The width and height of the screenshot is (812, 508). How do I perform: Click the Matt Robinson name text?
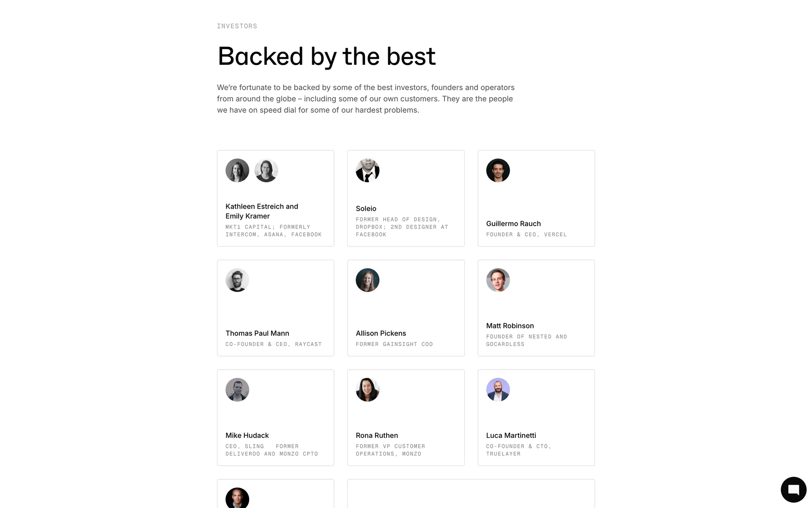pos(510,326)
